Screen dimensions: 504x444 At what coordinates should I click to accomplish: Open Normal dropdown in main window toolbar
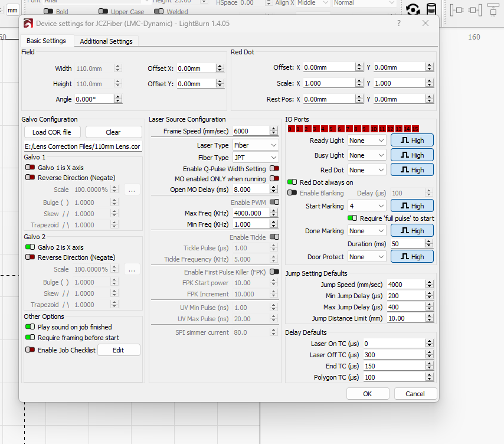[364, 3]
